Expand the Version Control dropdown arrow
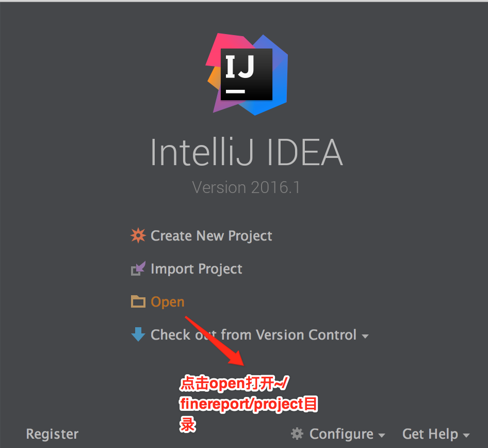Screen dimensions: 488x448 coord(365,336)
